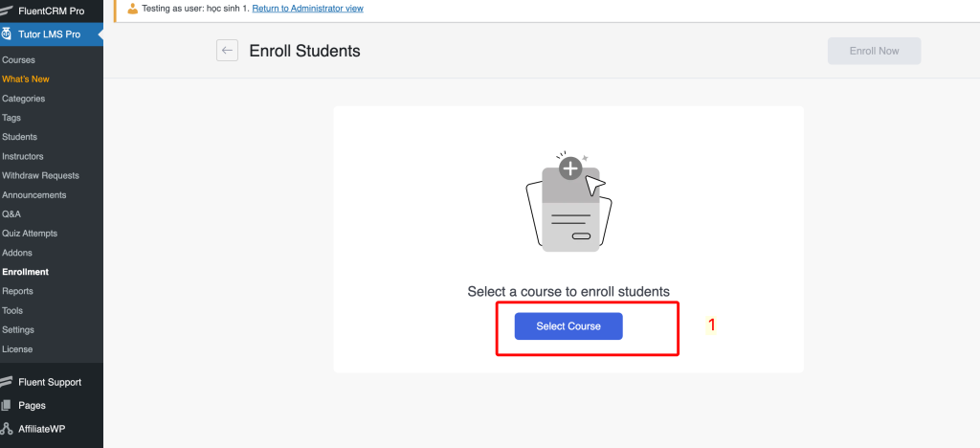The width and height of the screenshot is (980, 448).
Task: Follow the Return to Administrator view link
Action: [x=307, y=9]
